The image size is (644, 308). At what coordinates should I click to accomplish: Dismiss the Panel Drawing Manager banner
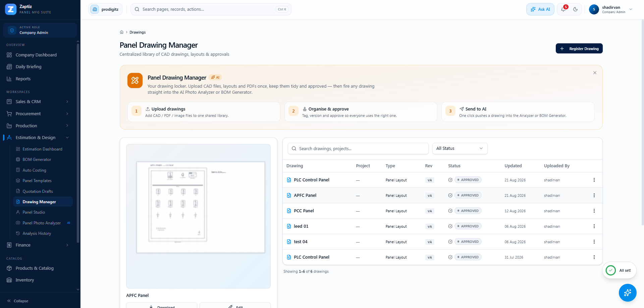(x=595, y=73)
